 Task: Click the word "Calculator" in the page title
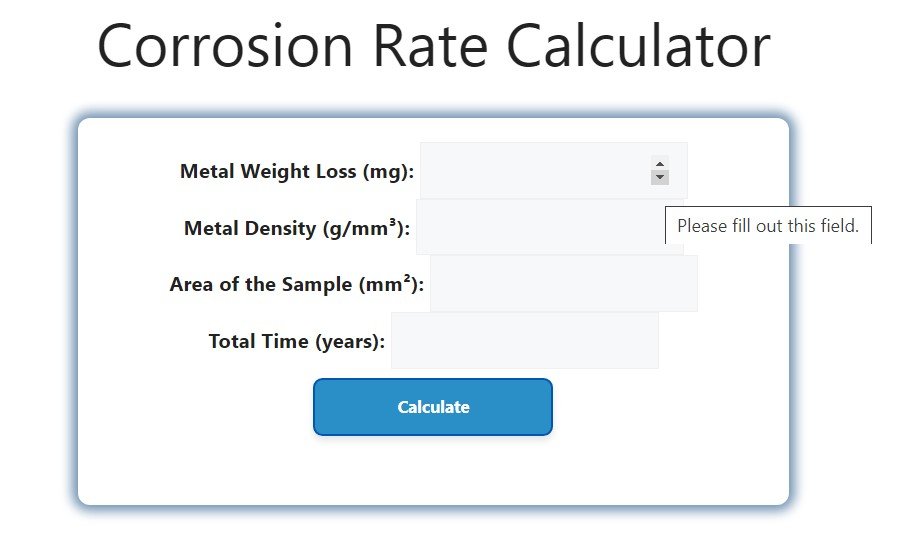click(638, 45)
